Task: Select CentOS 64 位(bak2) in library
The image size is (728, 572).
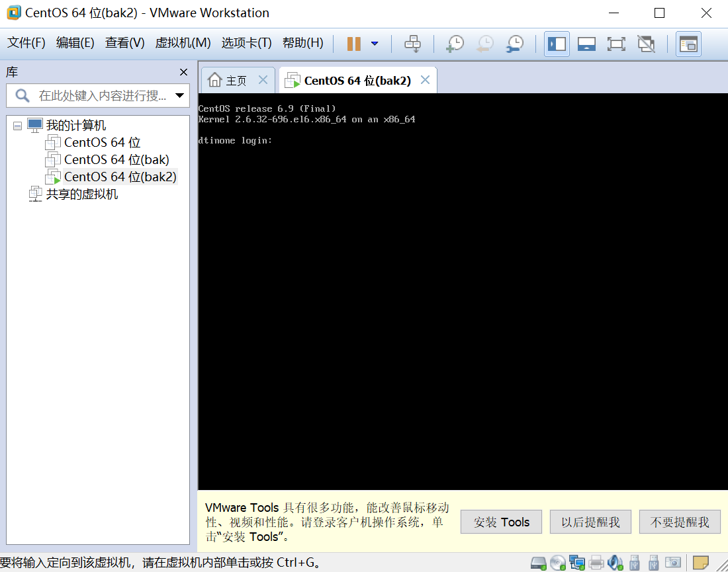Action: click(x=120, y=177)
